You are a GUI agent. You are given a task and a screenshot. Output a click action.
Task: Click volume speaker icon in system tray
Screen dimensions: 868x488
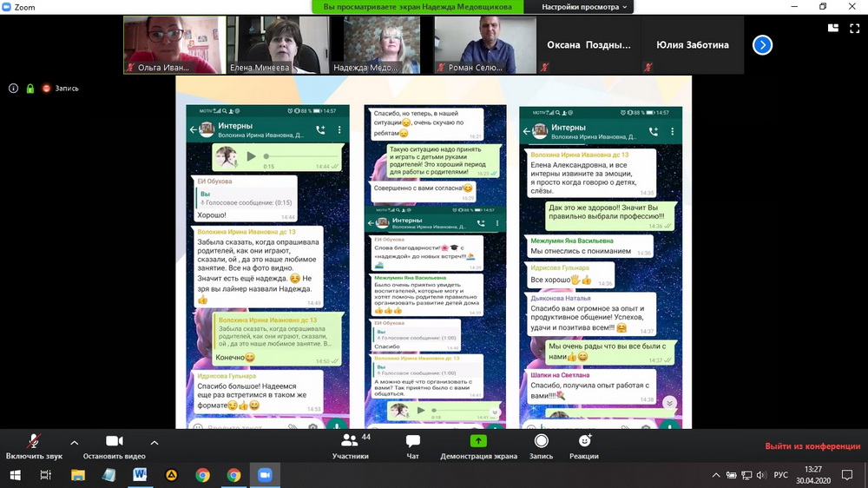tap(762, 475)
